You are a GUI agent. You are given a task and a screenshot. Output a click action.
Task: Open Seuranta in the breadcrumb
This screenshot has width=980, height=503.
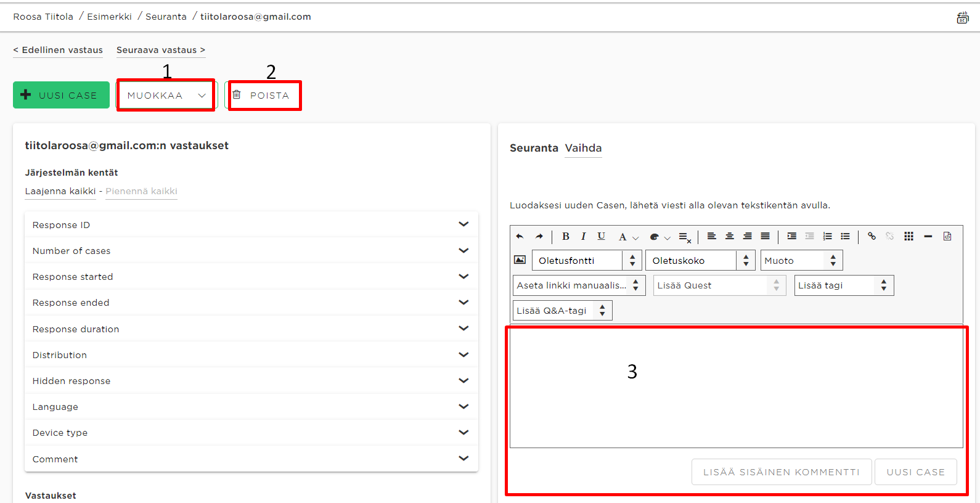tap(166, 17)
